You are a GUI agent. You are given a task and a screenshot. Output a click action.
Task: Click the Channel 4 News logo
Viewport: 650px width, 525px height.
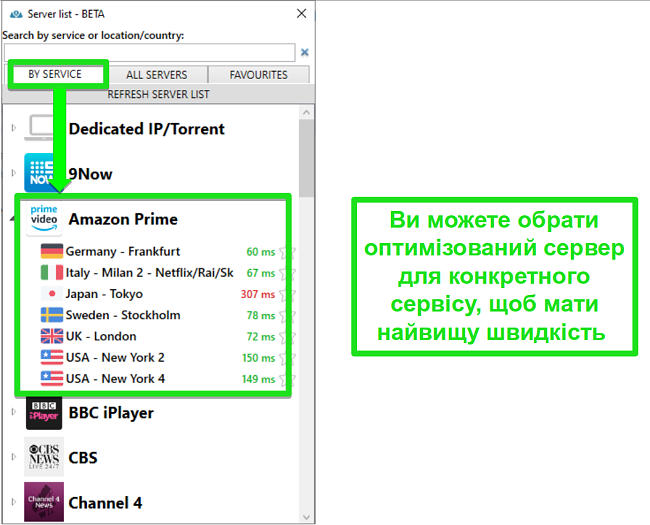44,502
